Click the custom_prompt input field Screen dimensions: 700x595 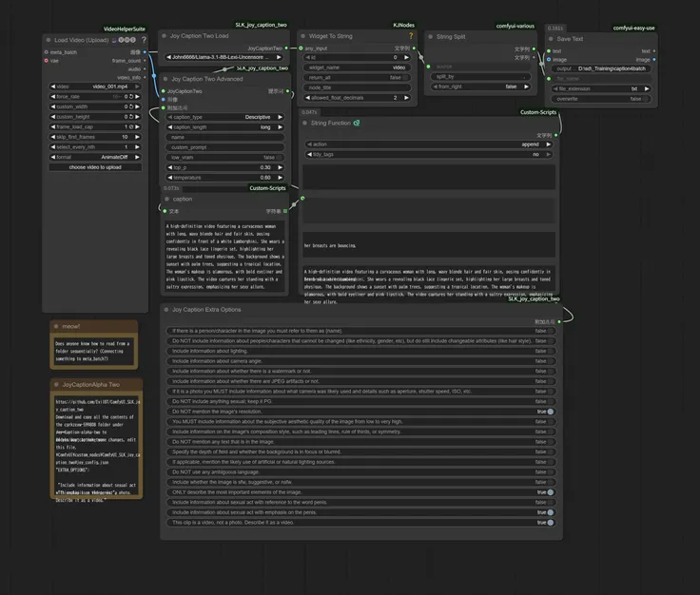tap(225, 147)
